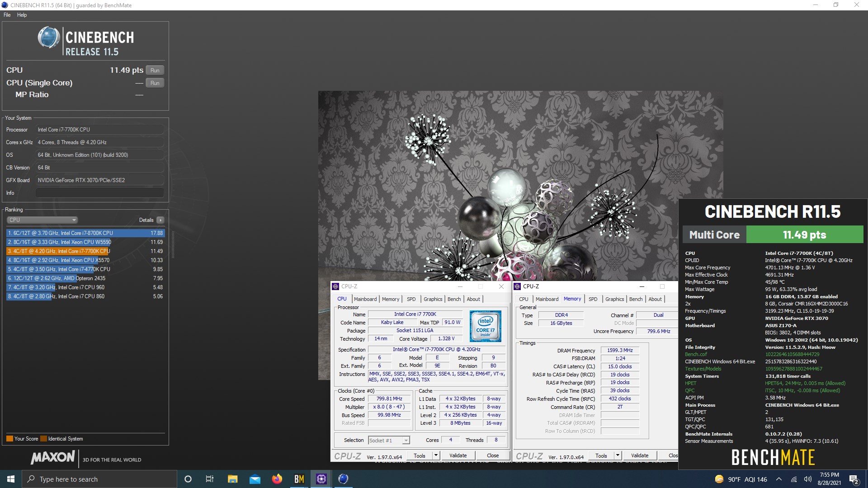
Task: Click left CPU-Z title bar icon
Action: (x=335, y=286)
